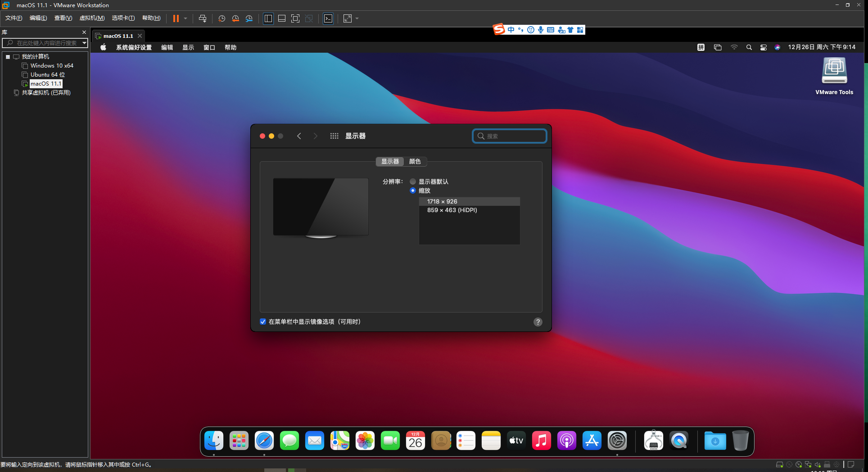This screenshot has width=868, height=472.
Task: Switch to the 显示器 tab
Action: [x=390, y=161]
